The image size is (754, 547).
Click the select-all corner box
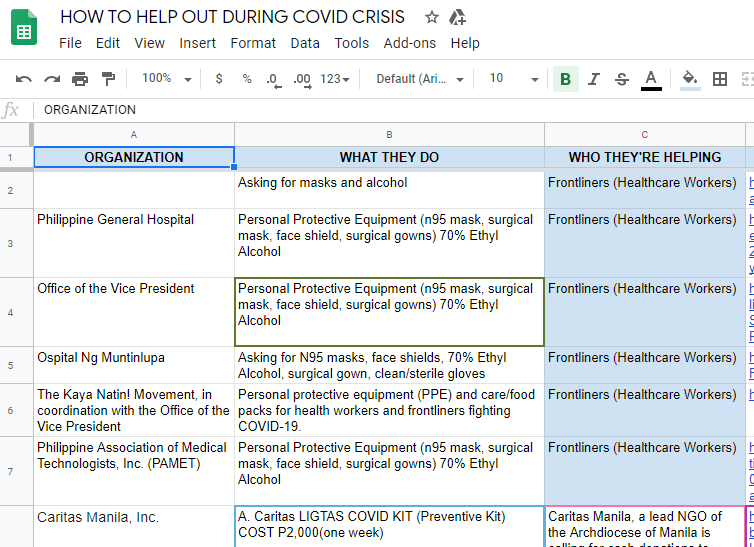pyautogui.click(x=16, y=135)
